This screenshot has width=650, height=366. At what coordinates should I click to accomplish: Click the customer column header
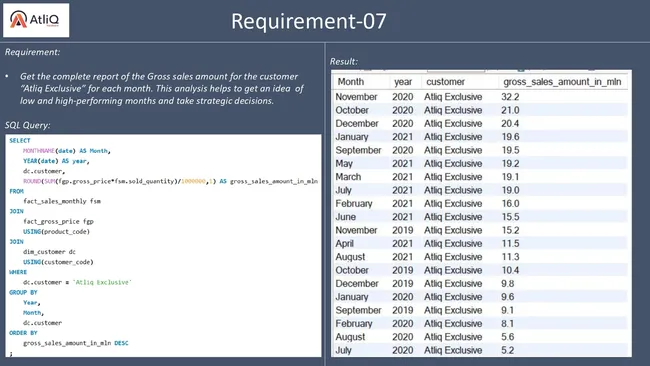tap(445, 82)
